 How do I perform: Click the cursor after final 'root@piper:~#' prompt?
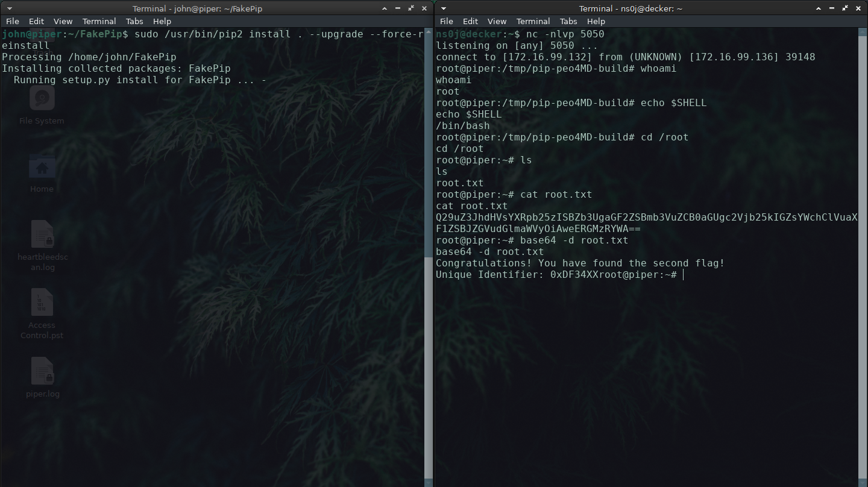[683, 275]
